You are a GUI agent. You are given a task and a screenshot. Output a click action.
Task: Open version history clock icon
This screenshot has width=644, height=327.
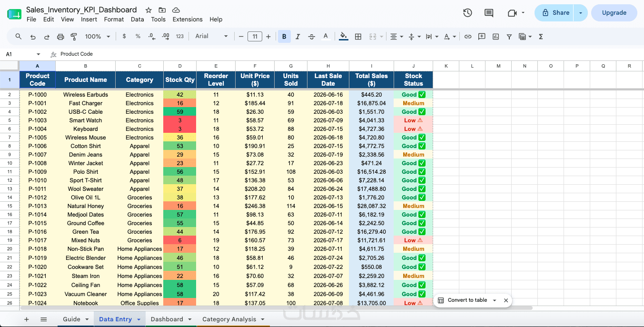tap(467, 13)
